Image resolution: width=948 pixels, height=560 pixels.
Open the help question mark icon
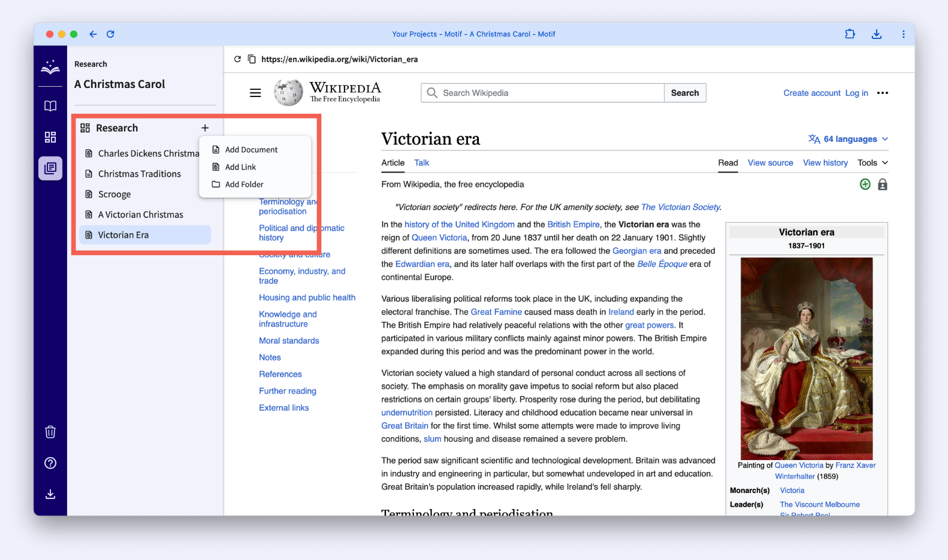point(50,463)
